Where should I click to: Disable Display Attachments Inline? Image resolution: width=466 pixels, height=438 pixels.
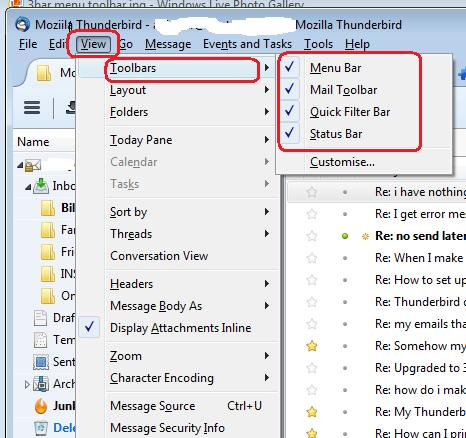(x=180, y=328)
